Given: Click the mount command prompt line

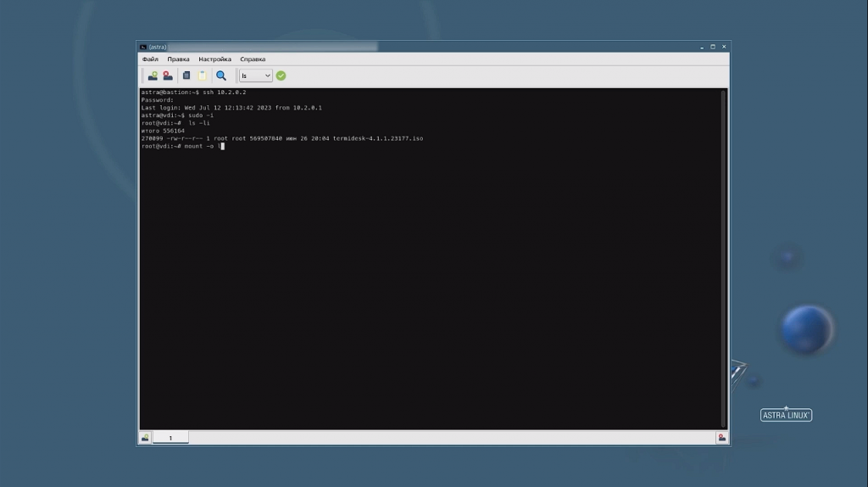Looking at the screenshot, I should coord(182,146).
